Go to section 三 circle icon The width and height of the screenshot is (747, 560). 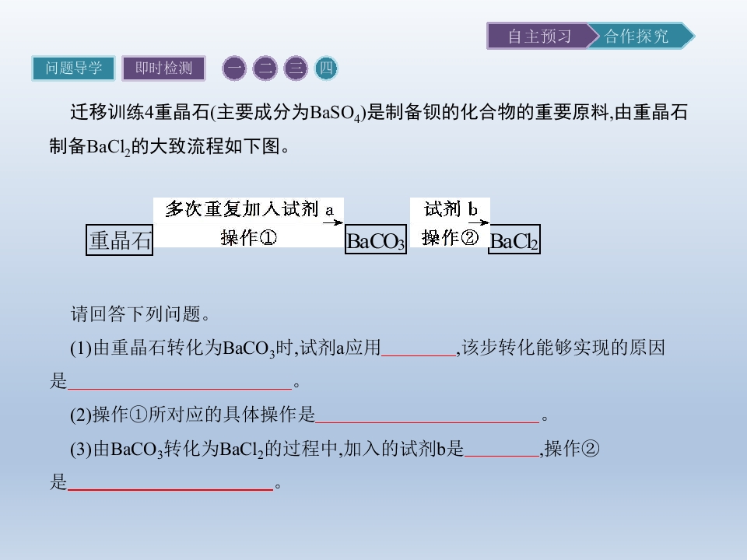(x=296, y=68)
